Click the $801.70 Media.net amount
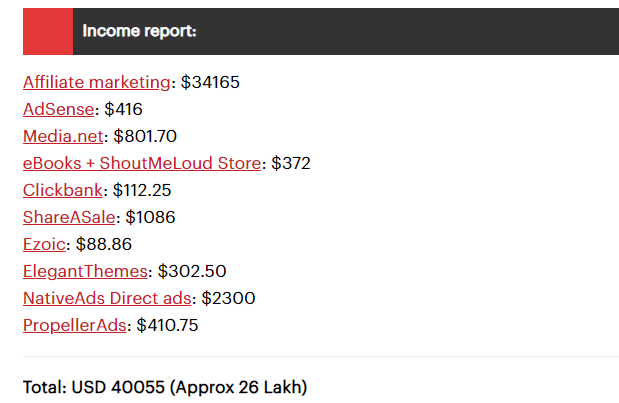This screenshot has height=403, width=619. point(145,136)
